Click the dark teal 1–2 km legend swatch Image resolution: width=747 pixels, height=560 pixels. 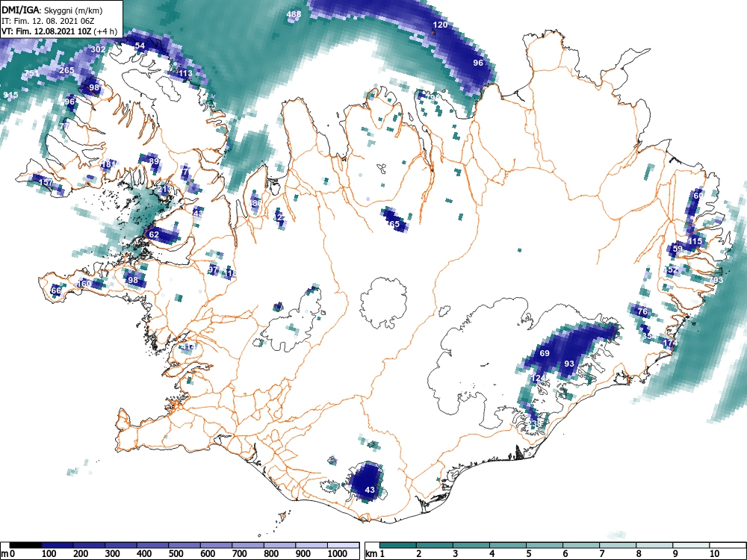pos(398,545)
